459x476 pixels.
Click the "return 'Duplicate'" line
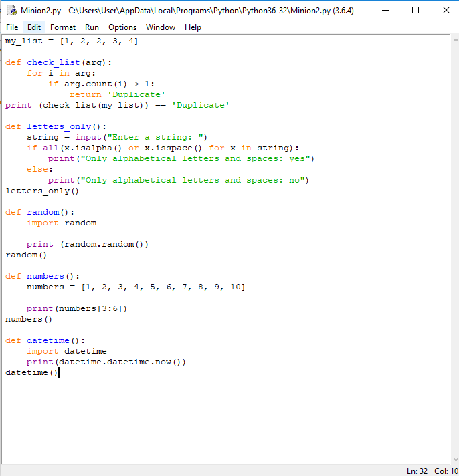[x=117, y=94]
